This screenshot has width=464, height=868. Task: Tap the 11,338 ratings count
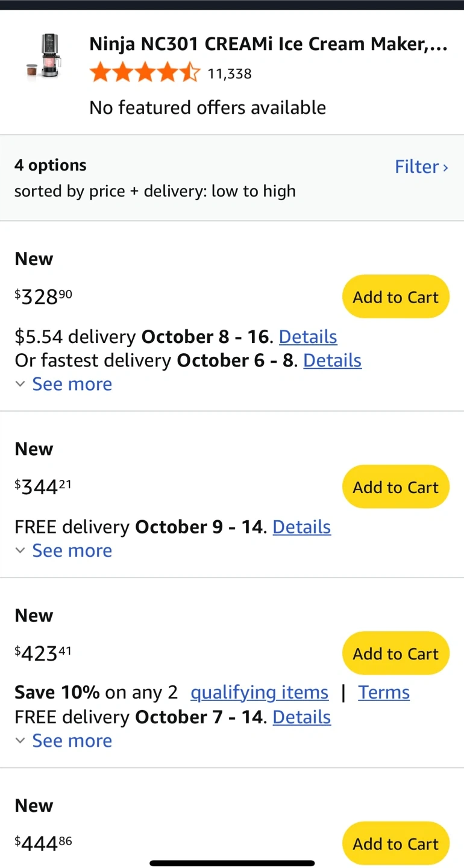pos(230,74)
